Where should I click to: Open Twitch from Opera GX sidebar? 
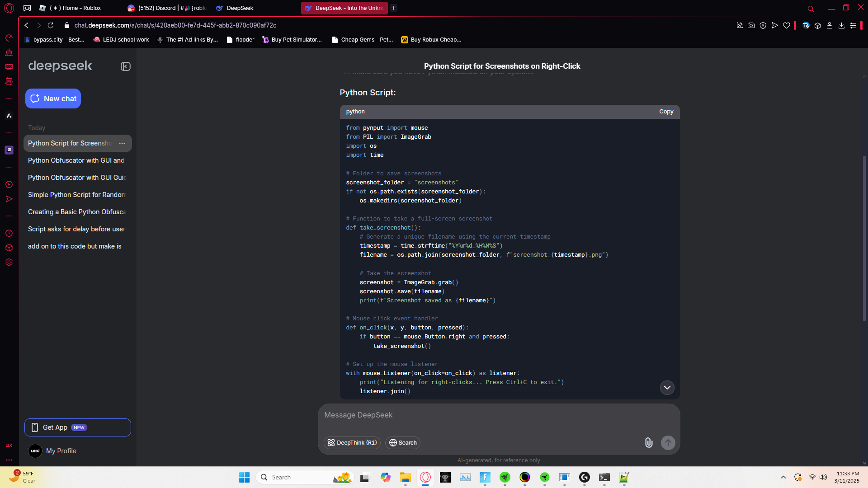[x=9, y=150]
